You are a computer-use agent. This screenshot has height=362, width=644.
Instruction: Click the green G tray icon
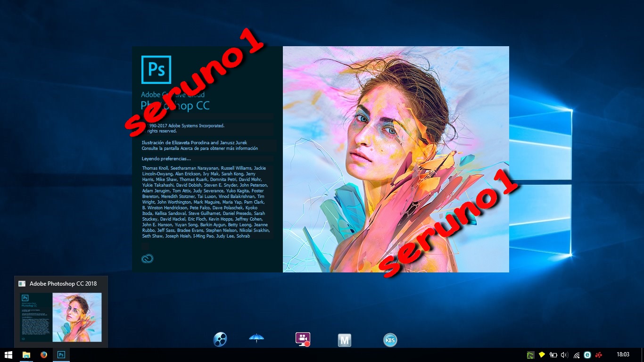pos(531,355)
